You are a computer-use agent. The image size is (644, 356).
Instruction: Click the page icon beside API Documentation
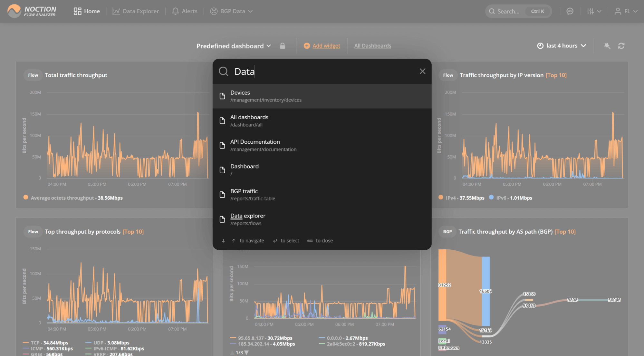(x=222, y=145)
